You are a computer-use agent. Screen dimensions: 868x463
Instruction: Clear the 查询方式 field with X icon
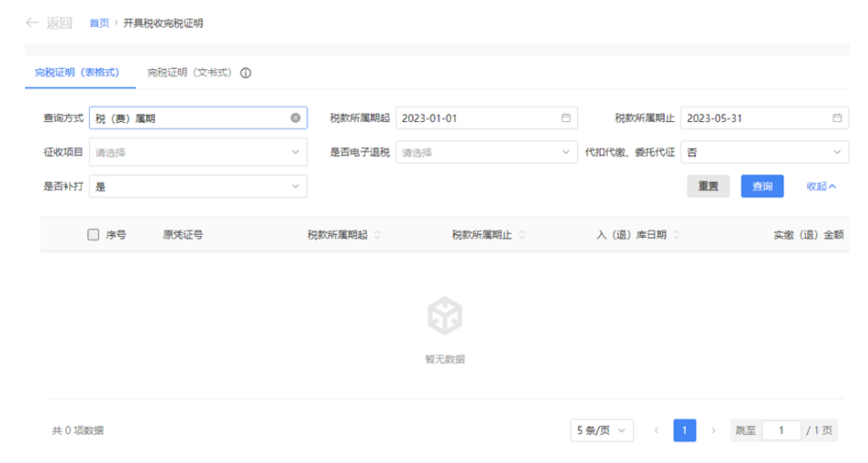click(x=295, y=118)
